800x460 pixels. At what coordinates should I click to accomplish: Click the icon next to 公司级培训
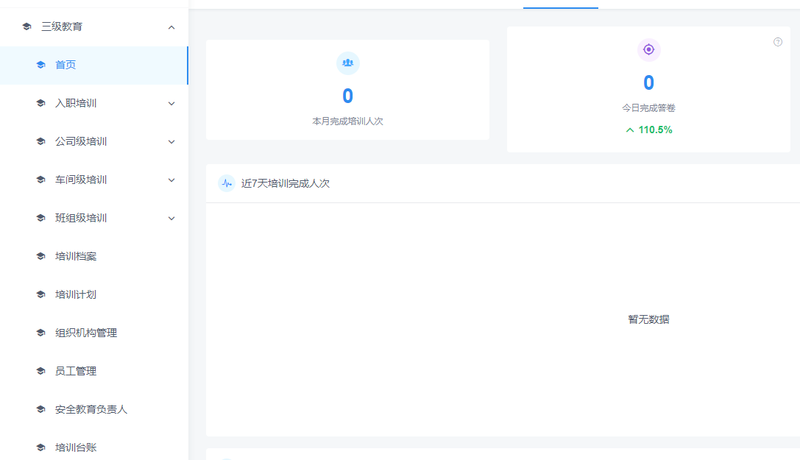pyautogui.click(x=41, y=141)
